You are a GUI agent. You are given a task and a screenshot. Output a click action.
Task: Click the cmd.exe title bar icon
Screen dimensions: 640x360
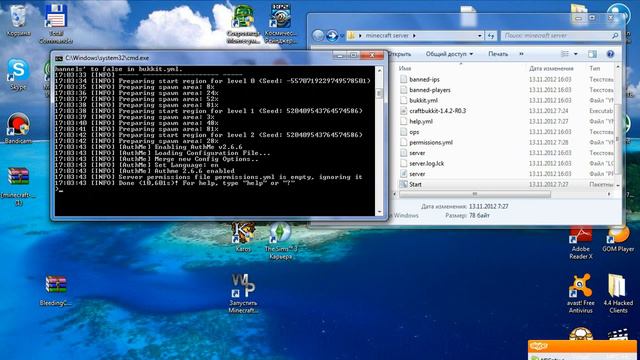[x=59, y=58]
